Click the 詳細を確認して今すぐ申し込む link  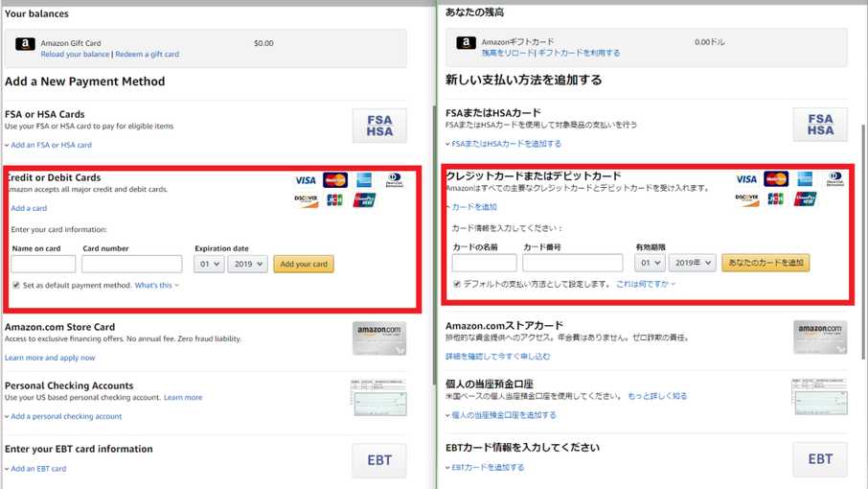(497, 357)
